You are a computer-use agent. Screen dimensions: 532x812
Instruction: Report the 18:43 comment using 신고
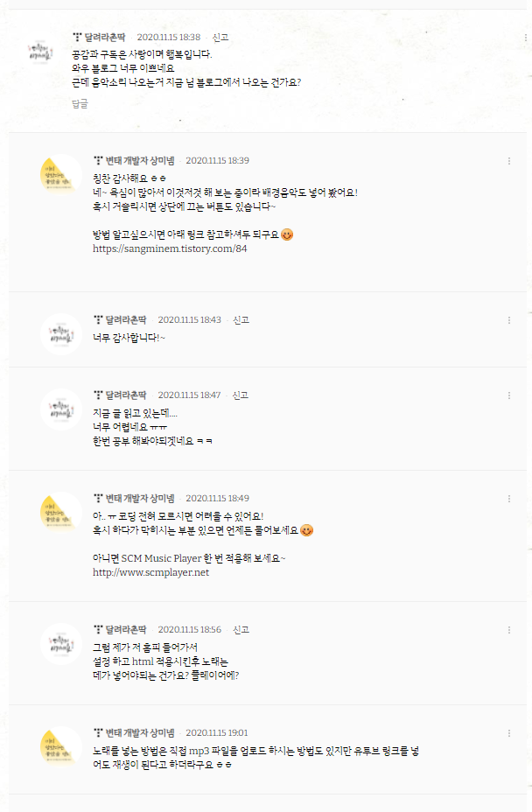tap(241, 320)
